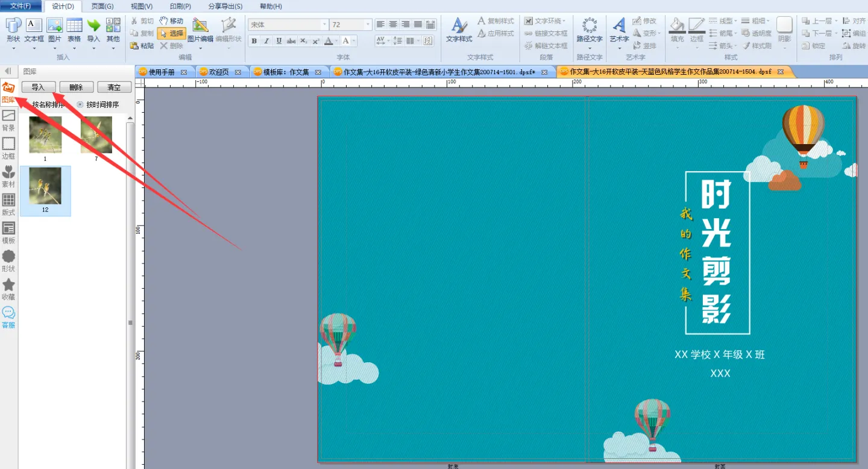Insert a 文本框 text box
Viewport: 868px width, 469px height.
point(34,30)
